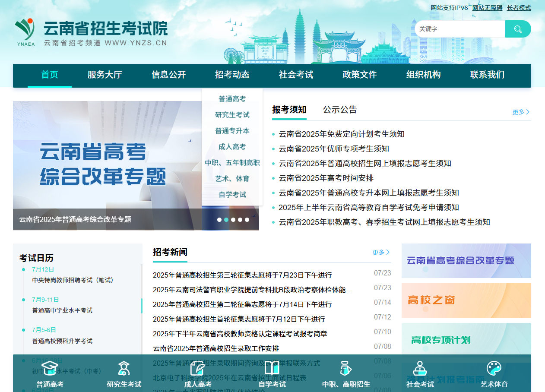
Task: Switch to the 公示公告 tab
Action: 340,110
